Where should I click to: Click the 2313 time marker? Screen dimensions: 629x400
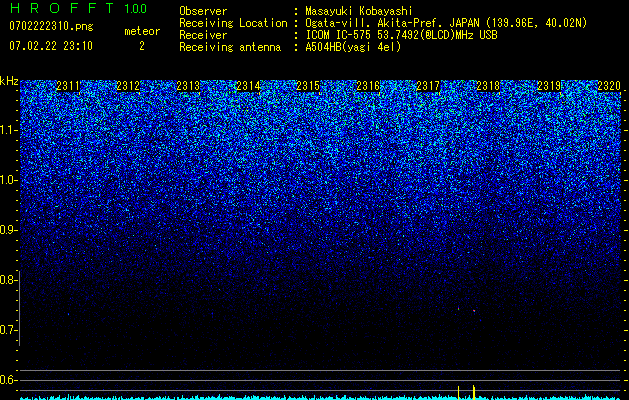(x=188, y=86)
